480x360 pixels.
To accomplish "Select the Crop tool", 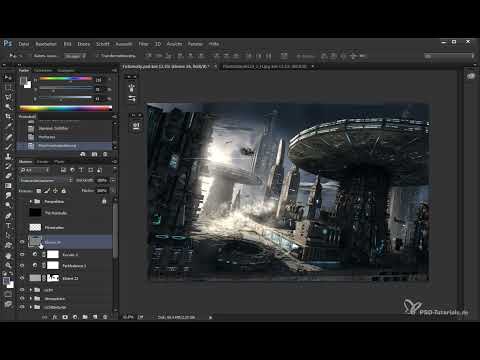I will (8, 116).
